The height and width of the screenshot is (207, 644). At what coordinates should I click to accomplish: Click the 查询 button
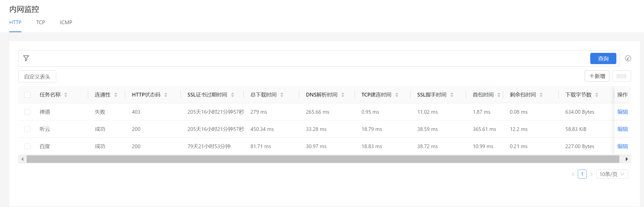click(603, 58)
